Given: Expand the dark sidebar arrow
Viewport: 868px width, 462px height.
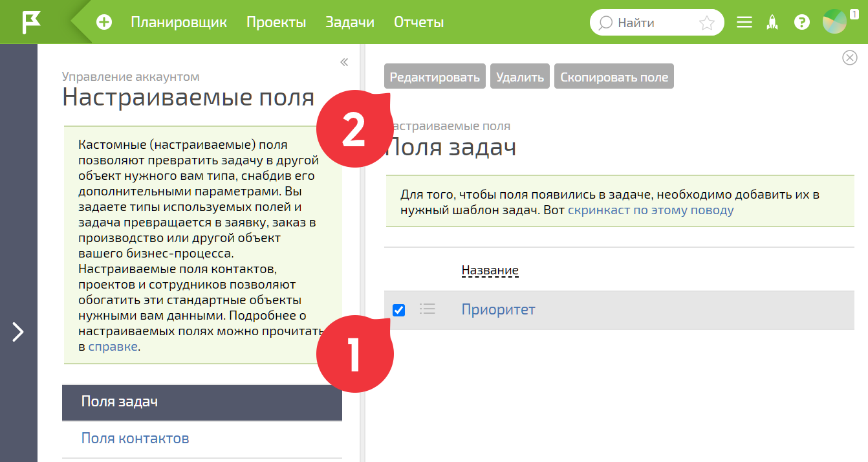Looking at the screenshot, I should click(x=18, y=332).
